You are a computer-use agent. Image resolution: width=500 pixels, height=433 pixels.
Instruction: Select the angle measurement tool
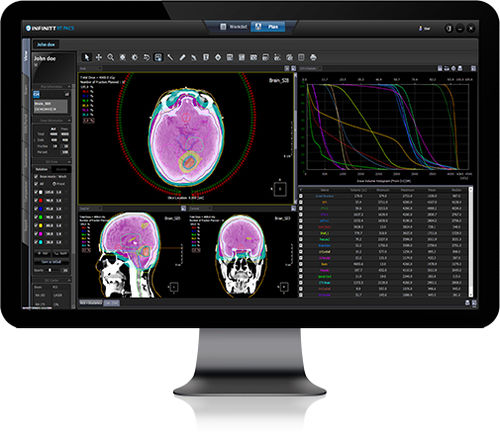pos(194,57)
